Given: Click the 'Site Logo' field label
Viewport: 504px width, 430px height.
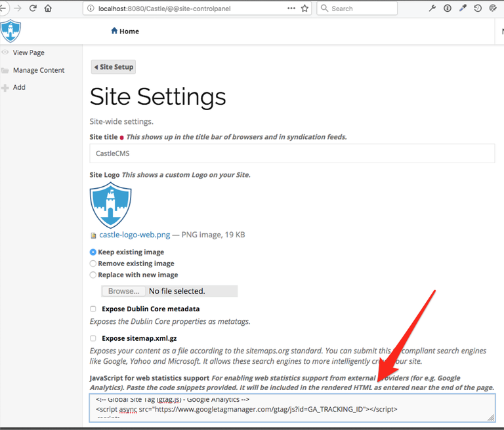Looking at the screenshot, I should pos(104,175).
